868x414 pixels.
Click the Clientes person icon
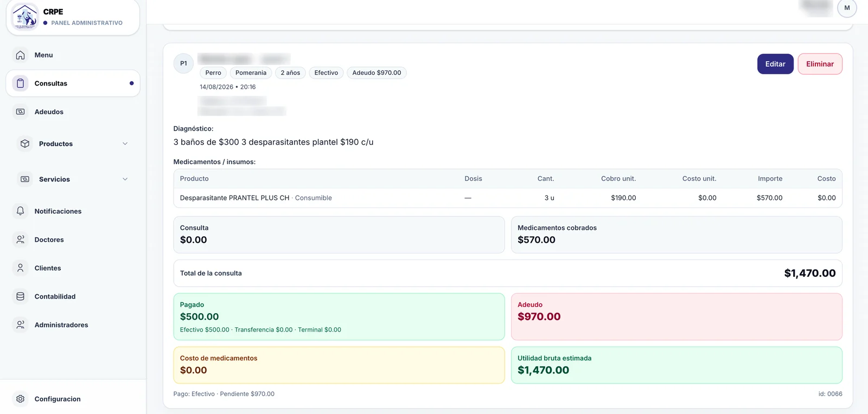pos(21,268)
